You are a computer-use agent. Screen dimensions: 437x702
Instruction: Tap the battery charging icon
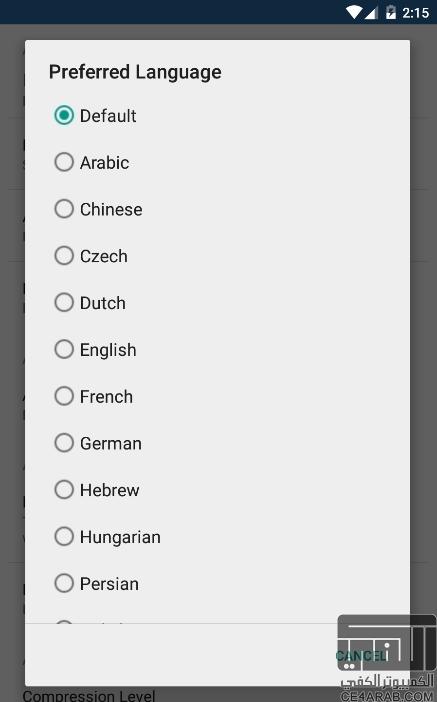click(391, 12)
